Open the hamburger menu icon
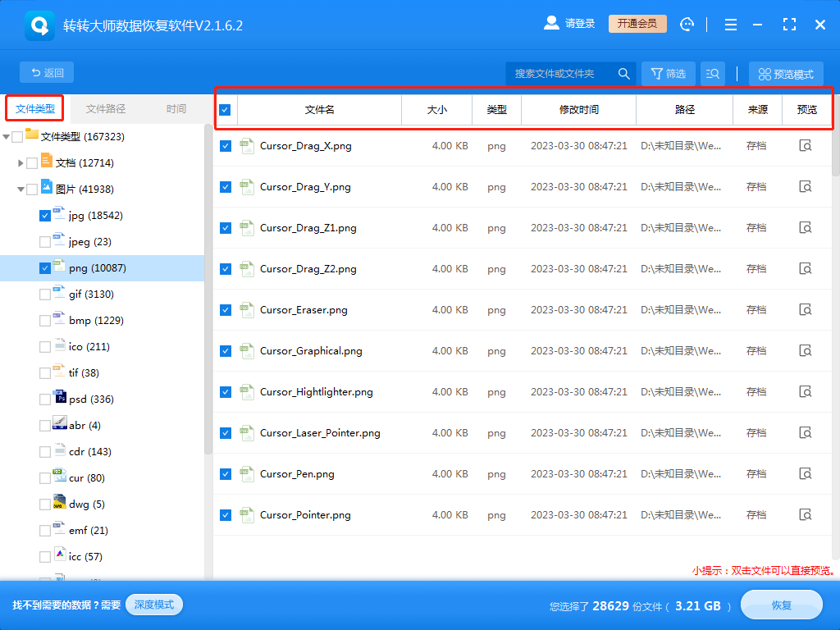The width and height of the screenshot is (840, 630). (x=731, y=25)
